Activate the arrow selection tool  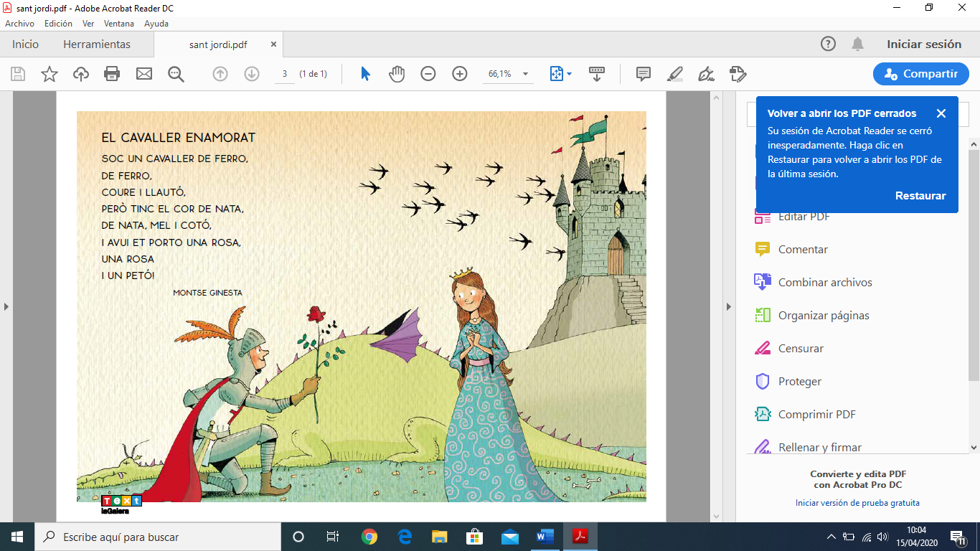365,74
